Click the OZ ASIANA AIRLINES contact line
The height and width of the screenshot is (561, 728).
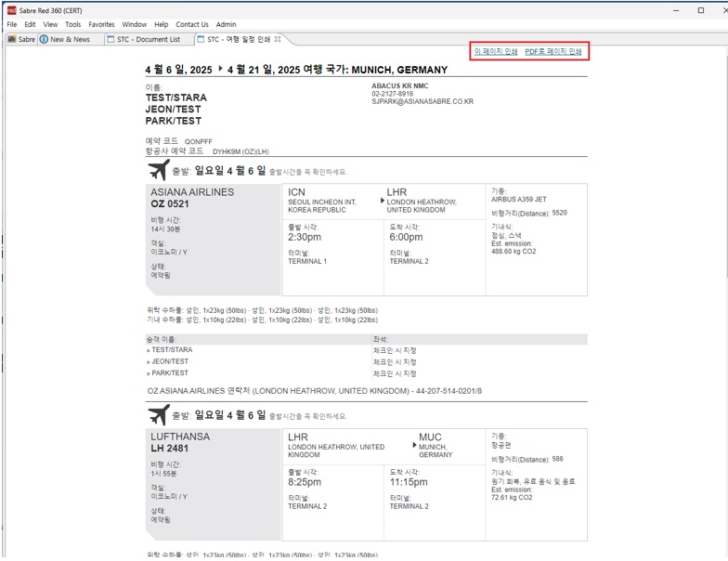click(314, 391)
